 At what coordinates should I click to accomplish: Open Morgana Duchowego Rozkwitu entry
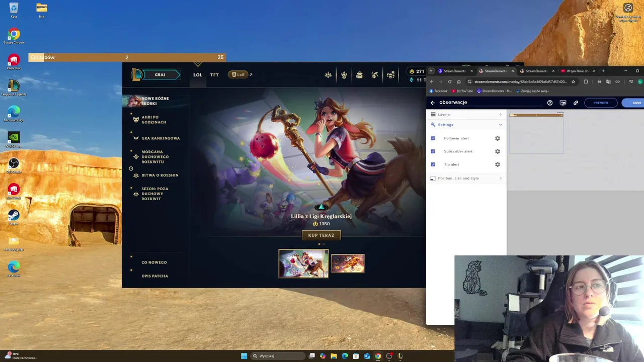[154, 157]
